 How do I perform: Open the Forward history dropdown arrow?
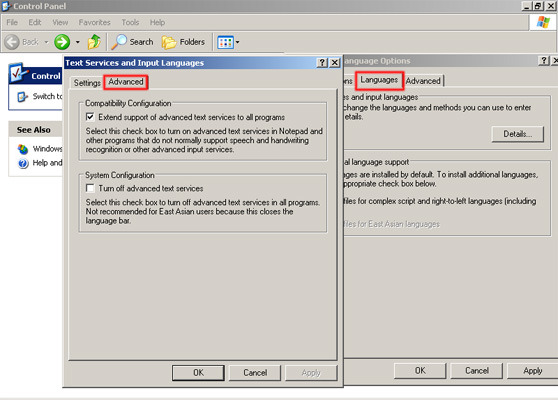tap(78, 42)
